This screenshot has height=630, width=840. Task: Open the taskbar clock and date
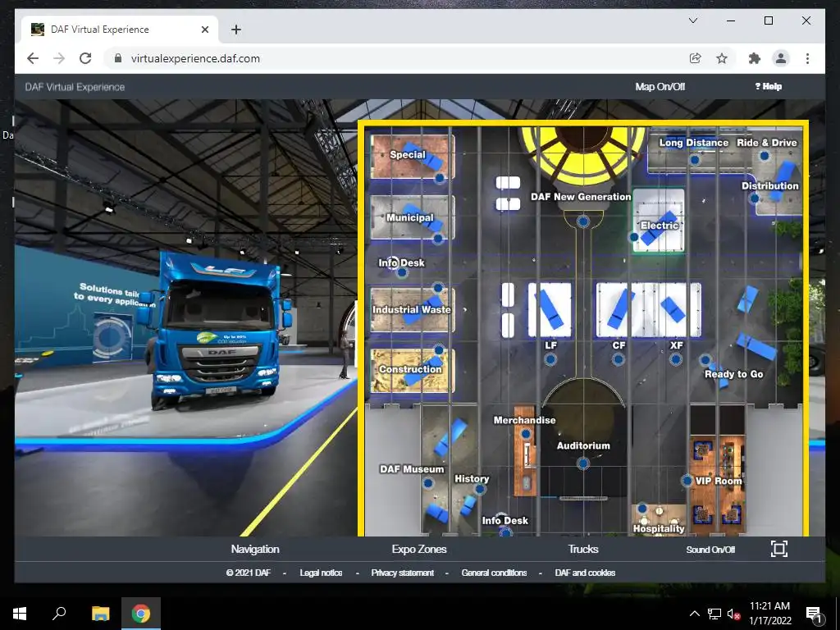[x=769, y=614]
